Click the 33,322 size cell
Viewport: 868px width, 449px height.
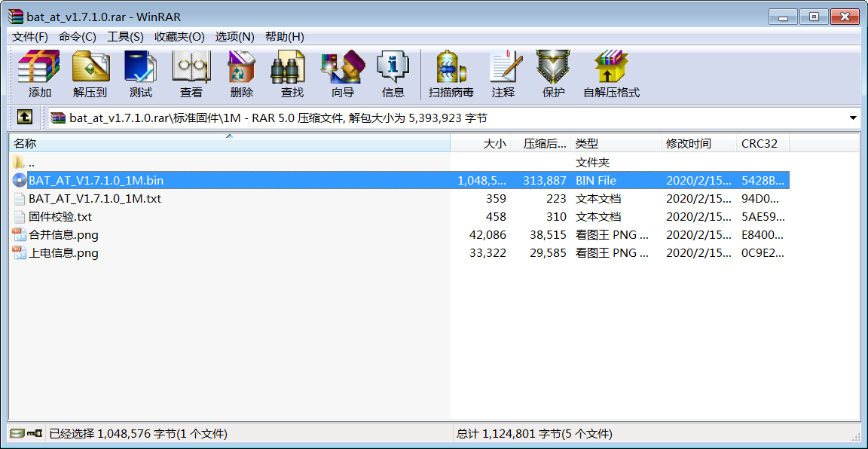pyautogui.click(x=487, y=254)
